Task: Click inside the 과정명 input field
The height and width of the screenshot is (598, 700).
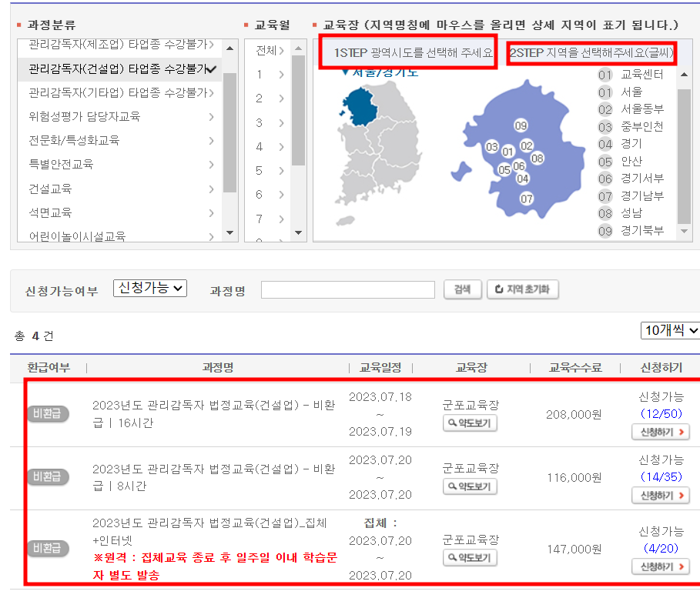Action: (347, 289)
